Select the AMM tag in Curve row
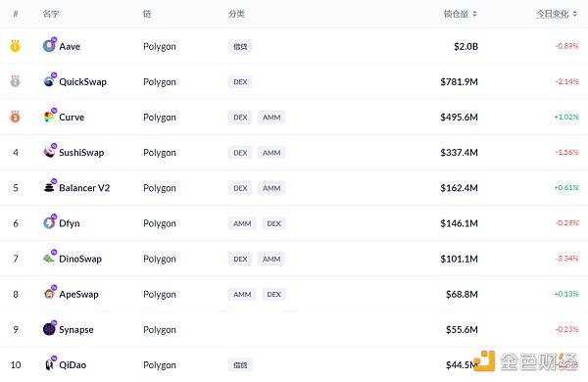 pos(271,118)
